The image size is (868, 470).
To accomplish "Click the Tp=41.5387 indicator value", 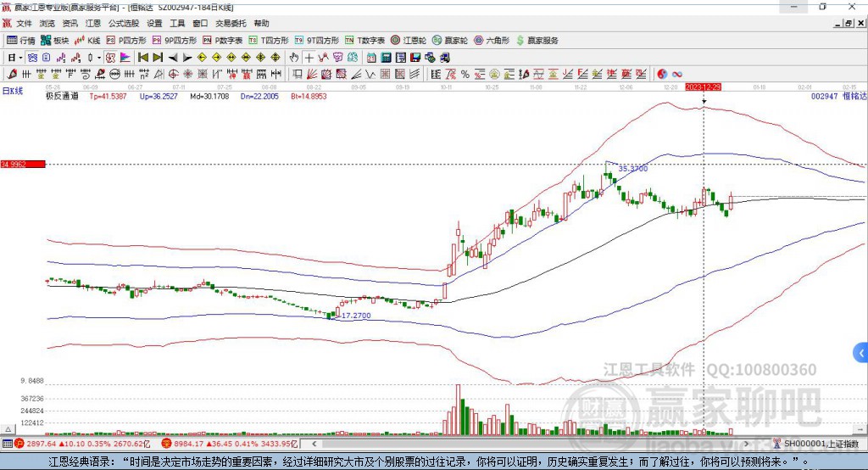I will (108, 97).
